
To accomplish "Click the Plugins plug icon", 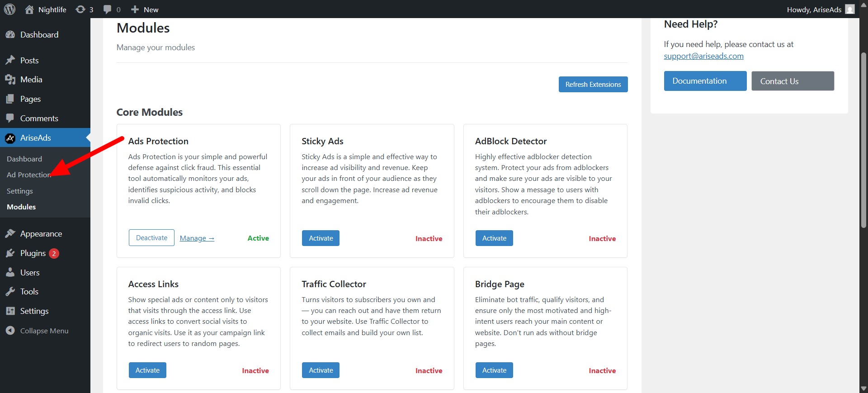I will point(10,253).
